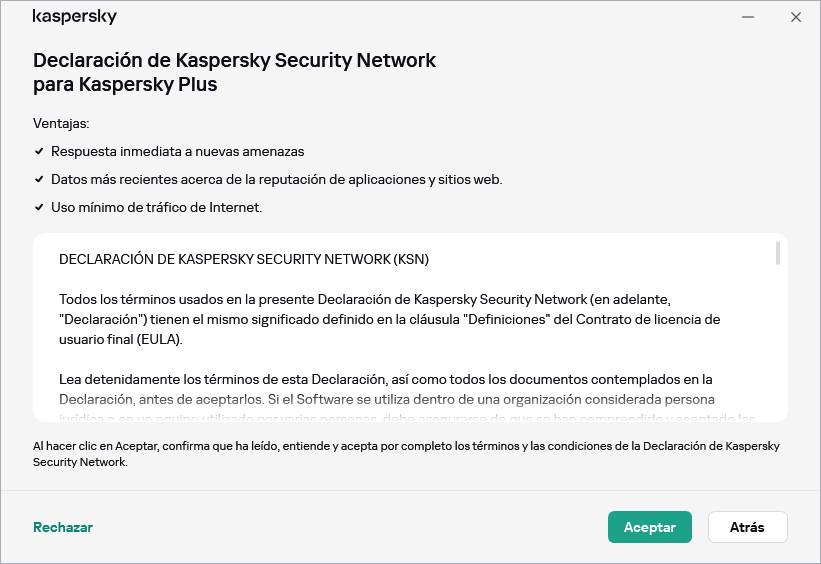Click the "Ventajas:" label

point(61,123)
